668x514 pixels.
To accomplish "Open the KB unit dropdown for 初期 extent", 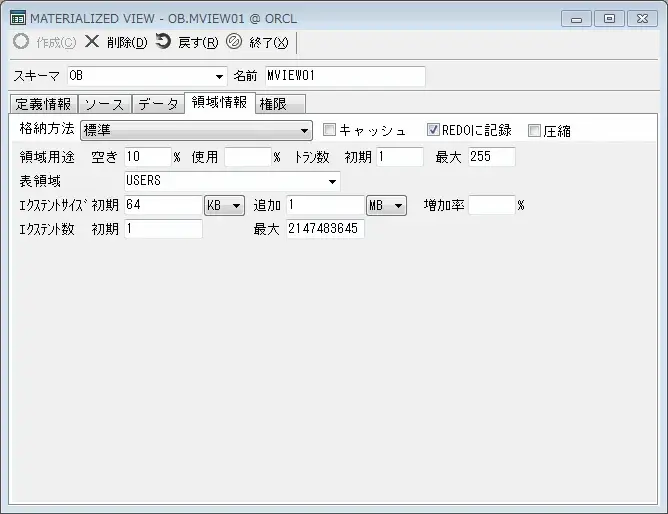I will click(225, 206).
